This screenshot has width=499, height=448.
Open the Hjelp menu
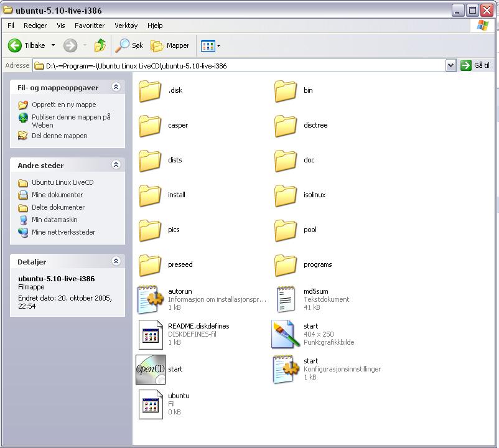pyautogui.click(x=155, y=26)
